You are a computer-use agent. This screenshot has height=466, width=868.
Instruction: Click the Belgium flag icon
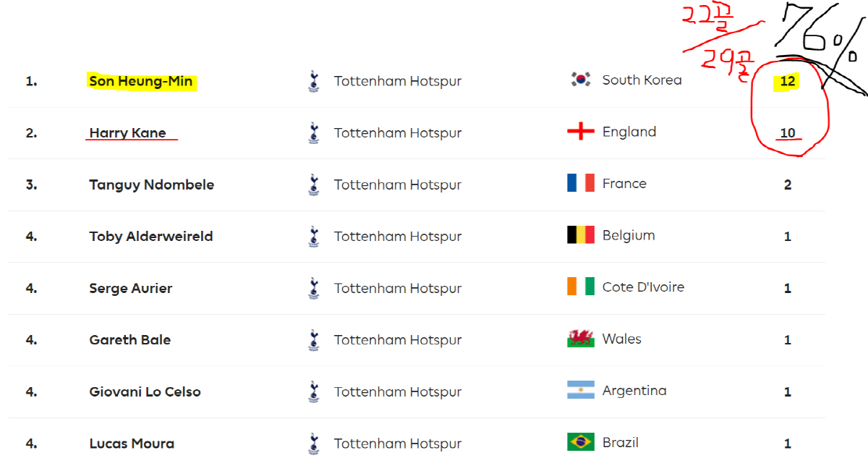581,235
